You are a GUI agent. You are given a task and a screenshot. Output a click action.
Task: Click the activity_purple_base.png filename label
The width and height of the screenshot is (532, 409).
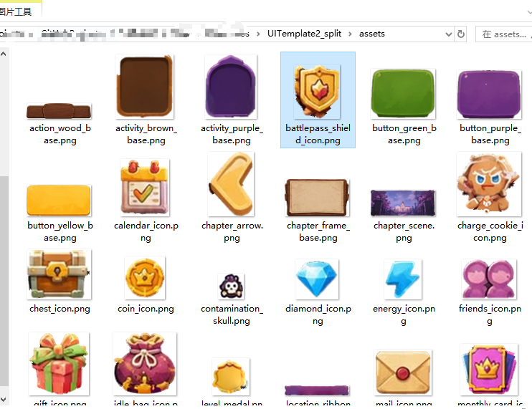point(232,134)
